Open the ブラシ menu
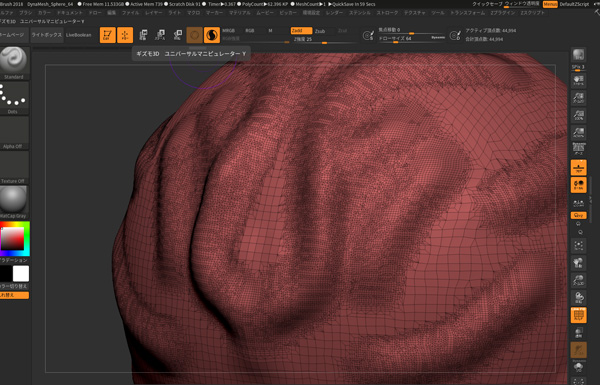Screen dimensions: 600x385 click(x=26, y=13)
